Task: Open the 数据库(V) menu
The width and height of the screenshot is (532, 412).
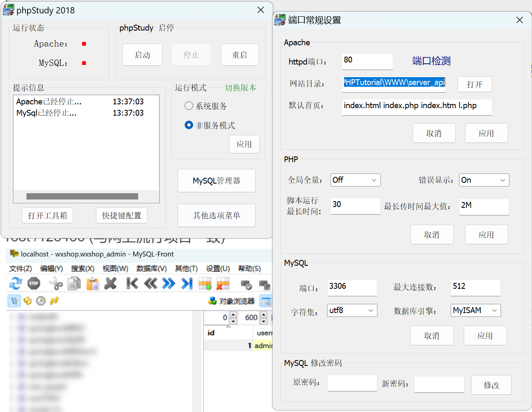Action: tap(151, 269)
